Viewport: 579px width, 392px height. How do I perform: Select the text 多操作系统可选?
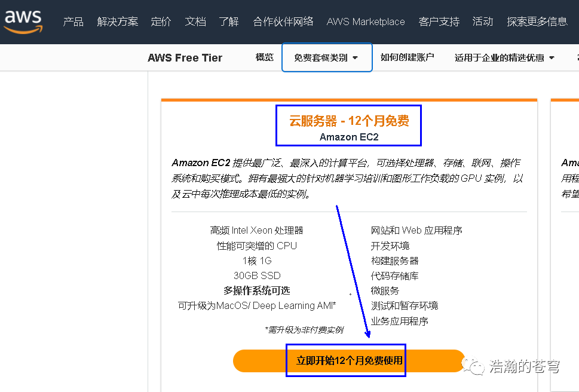(x=256, y=291)
